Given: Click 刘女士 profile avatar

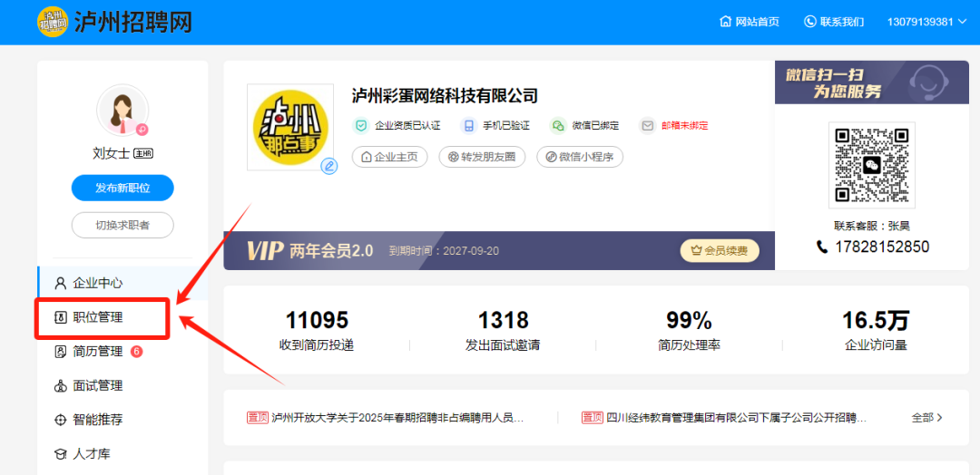Looking at the screenshot, I should 122,111.
